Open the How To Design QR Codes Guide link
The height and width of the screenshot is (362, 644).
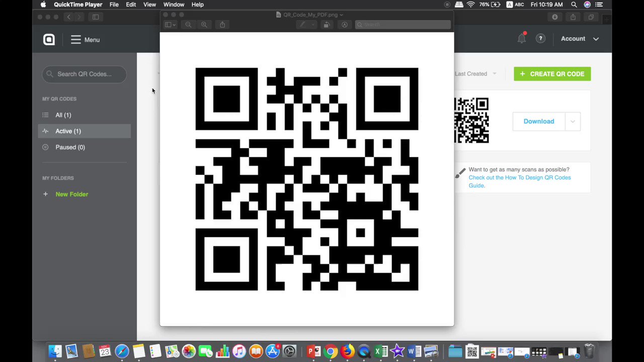(x=520, y=182)
